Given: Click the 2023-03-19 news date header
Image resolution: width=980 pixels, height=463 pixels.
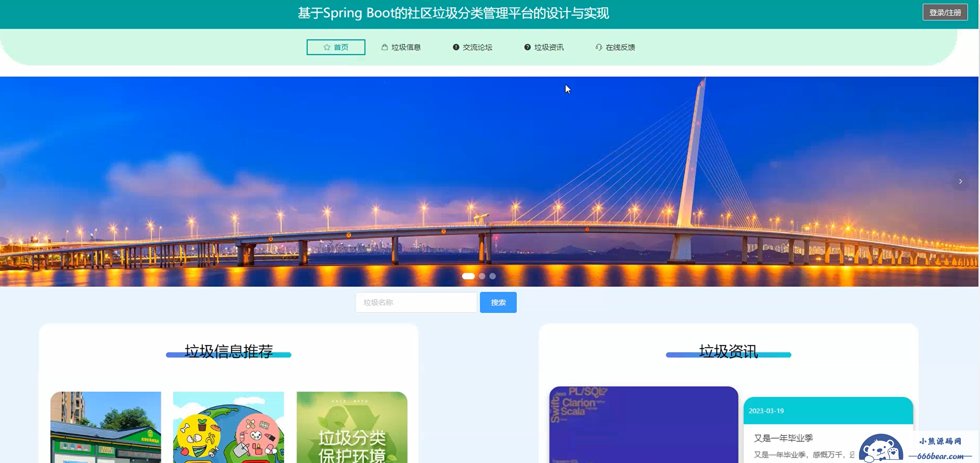Looking at the screenshot, I should click(x=828, y=411).
